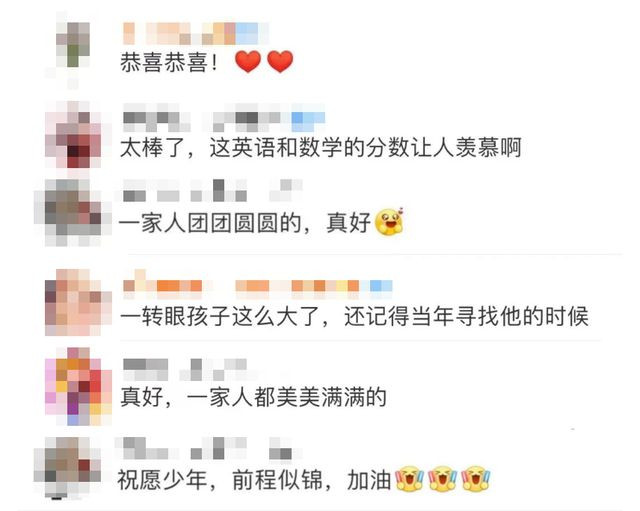
Task: Select comment 真好，一家人都美美满满的
Action: click(x=253, y=397)
